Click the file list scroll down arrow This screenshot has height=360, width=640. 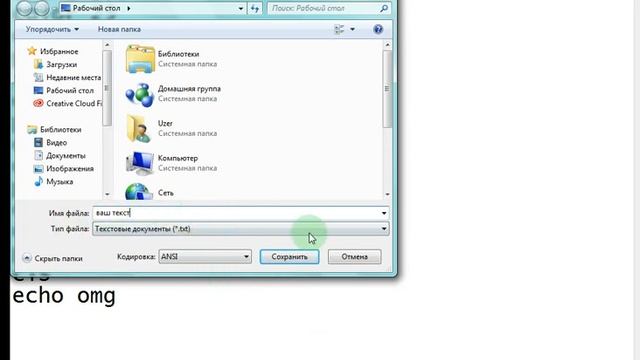coord(387,194)
